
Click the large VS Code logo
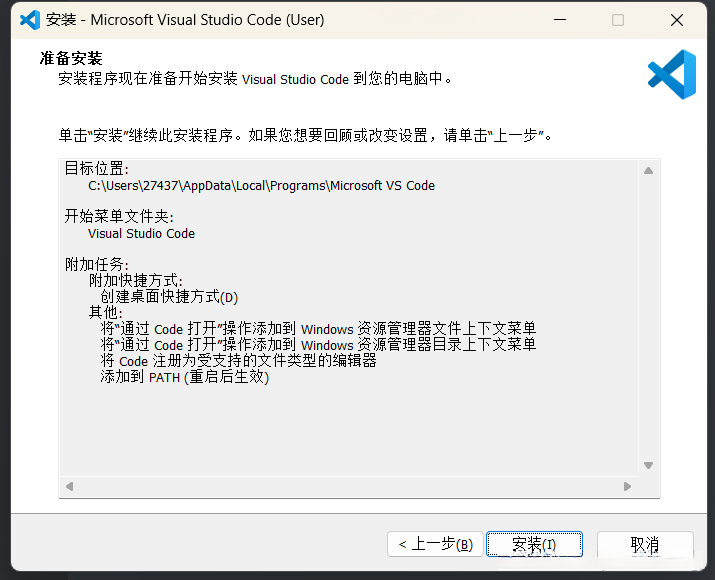672,74
